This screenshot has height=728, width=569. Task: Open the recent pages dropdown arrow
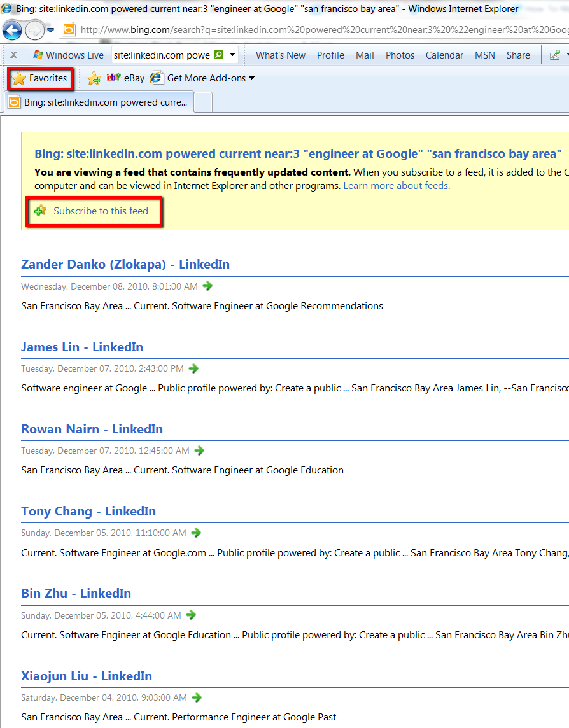(x=51, y=31)
